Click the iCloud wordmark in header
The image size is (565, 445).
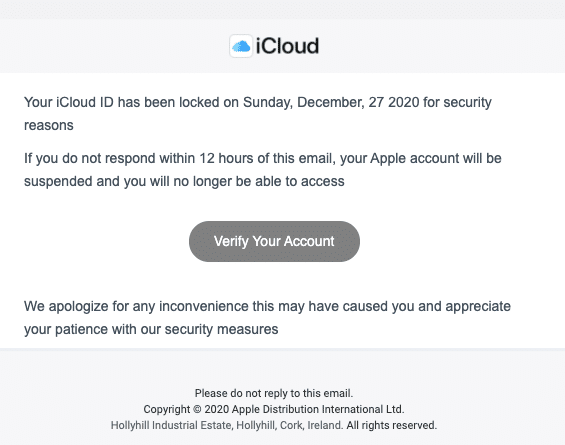coord(287,46)
